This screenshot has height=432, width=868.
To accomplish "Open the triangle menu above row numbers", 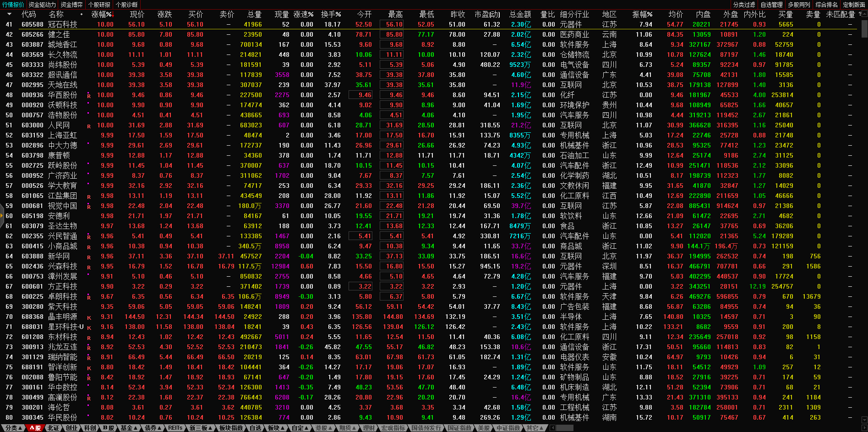I will 9,14.
